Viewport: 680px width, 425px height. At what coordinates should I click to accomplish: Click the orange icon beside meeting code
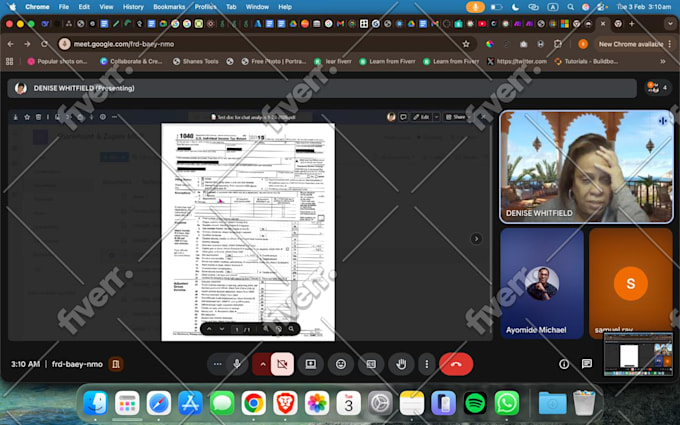click(x=116, y=364)
